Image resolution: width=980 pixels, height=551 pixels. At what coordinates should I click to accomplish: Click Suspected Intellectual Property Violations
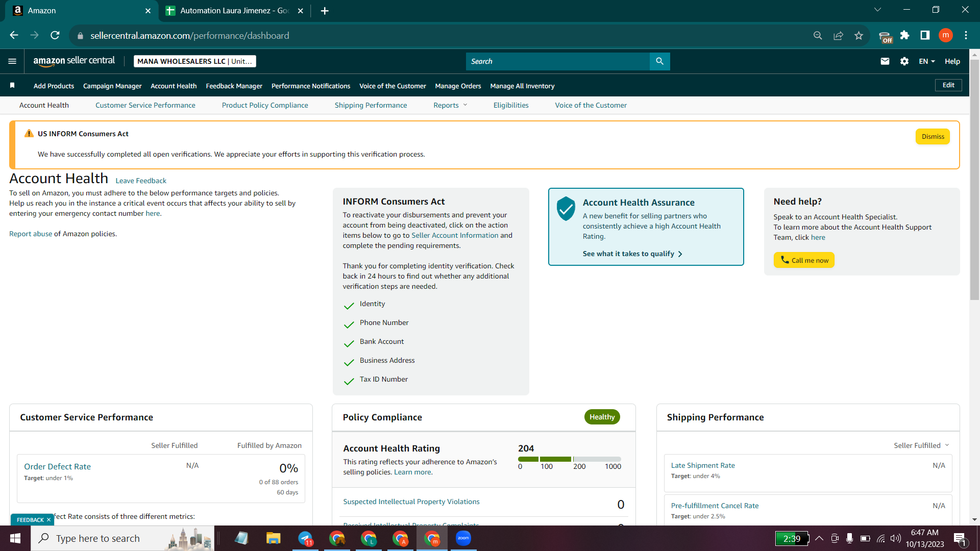(x=411, y=502)
